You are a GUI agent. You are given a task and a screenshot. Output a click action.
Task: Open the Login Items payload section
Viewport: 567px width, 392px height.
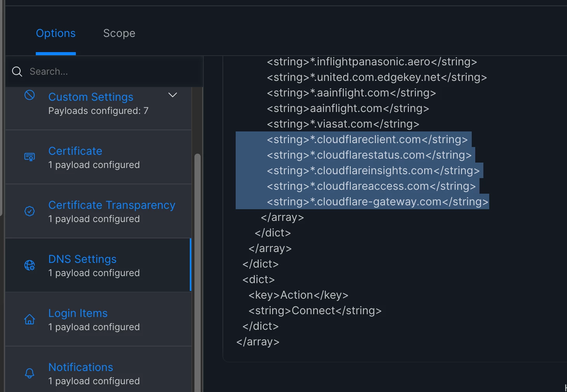coord(98,319)
